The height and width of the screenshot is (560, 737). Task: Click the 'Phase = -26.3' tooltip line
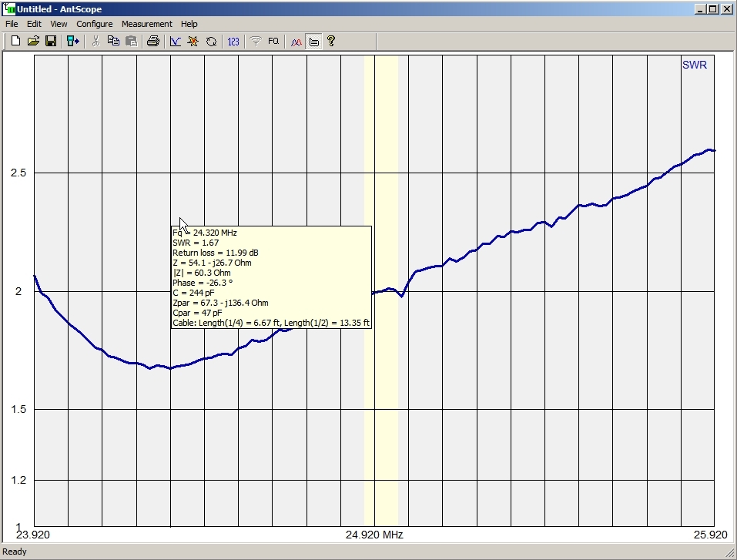click(x=203, y=283)
